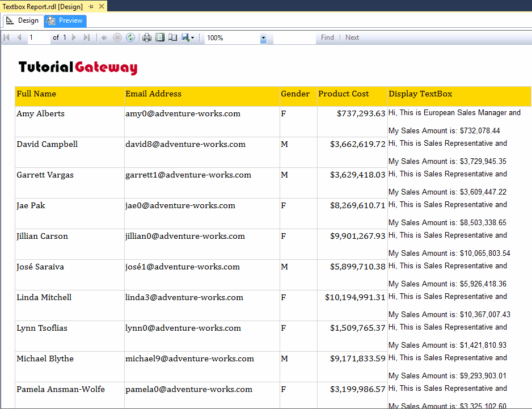
Task: Click product cost $10,194,991.31
Action: click(x=355, y=297)
